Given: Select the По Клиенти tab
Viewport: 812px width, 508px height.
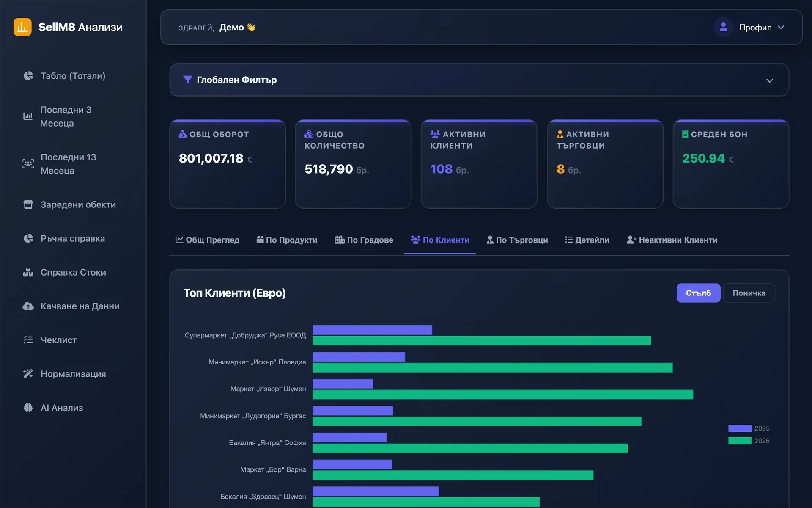Looking at the screenshot, I should 440,240.
